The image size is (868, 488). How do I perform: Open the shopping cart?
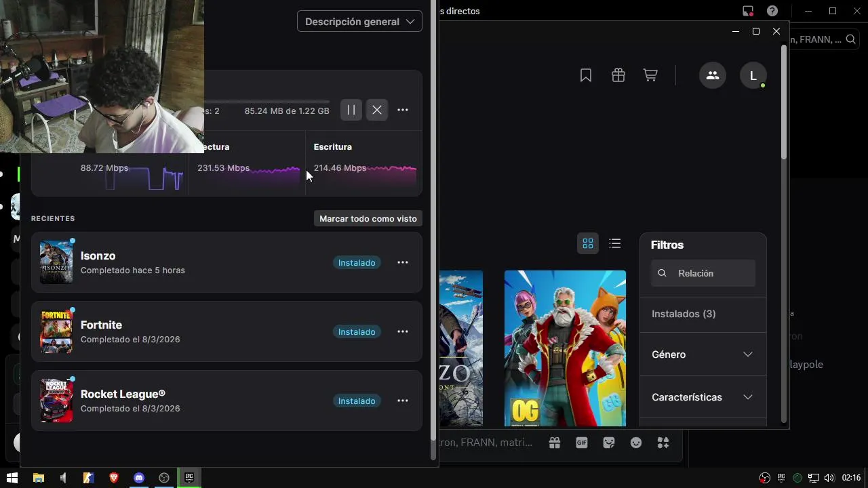[x=650, y=75]
